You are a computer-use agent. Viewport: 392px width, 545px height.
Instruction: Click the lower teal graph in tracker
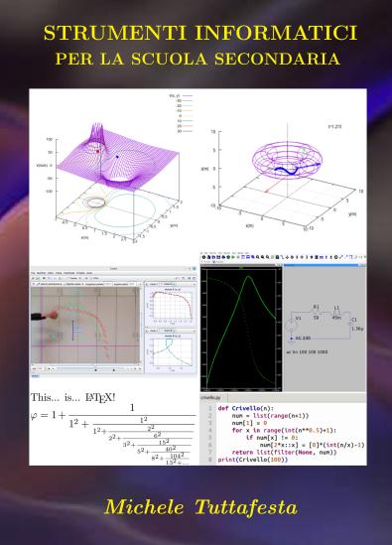(x=173, y=352)
